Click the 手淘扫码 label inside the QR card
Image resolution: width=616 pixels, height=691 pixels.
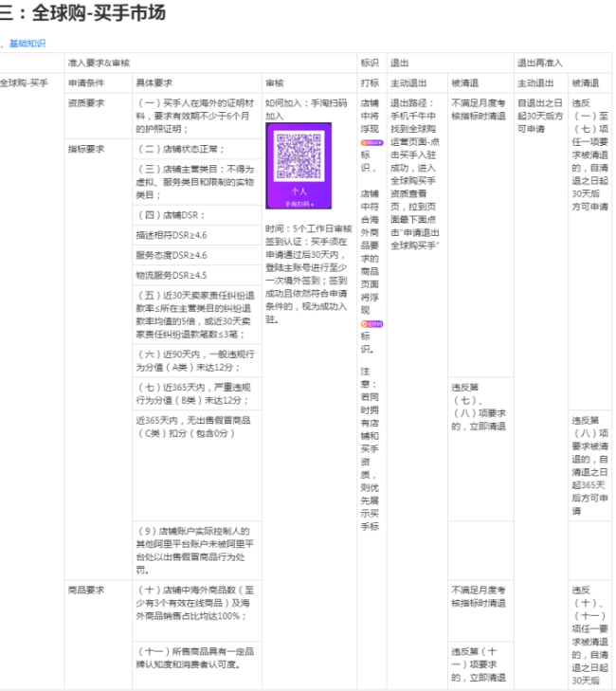(299, 204)
